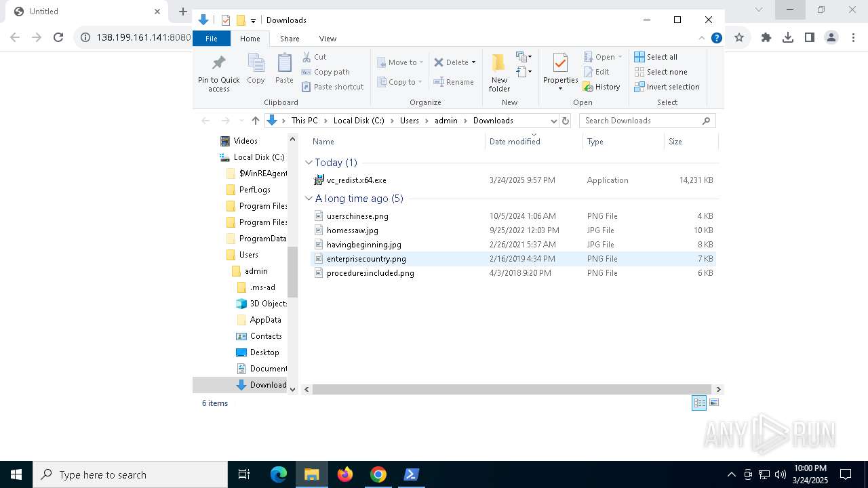Collapse the Today (1) group
Viewport: 868px width, 488px height.
pos(309,163)
